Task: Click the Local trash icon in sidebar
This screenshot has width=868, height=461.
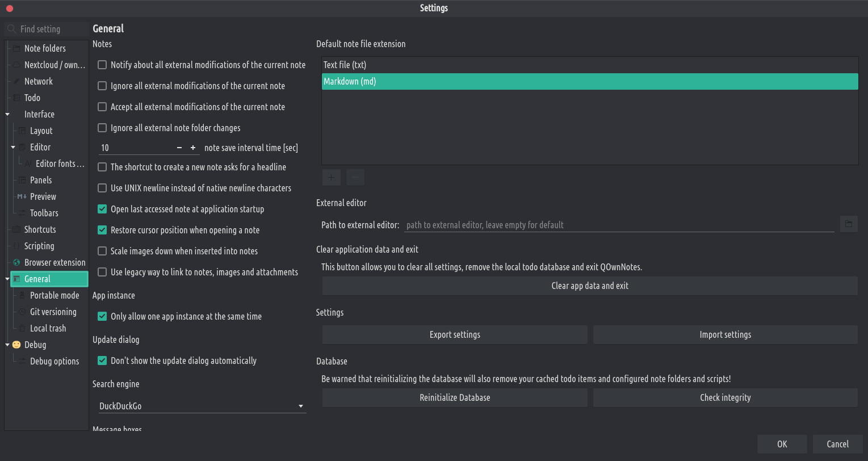Action: click(22, 328)
